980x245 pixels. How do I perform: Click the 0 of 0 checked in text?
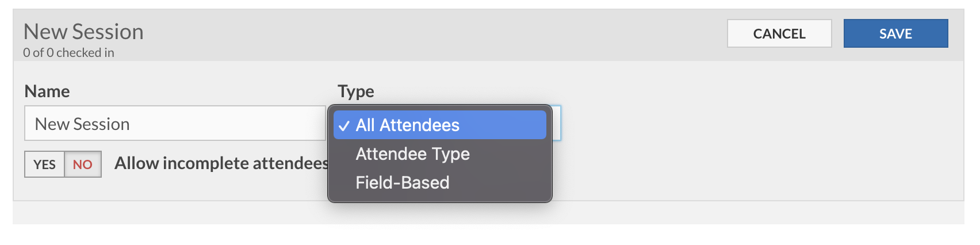point(68,52)
